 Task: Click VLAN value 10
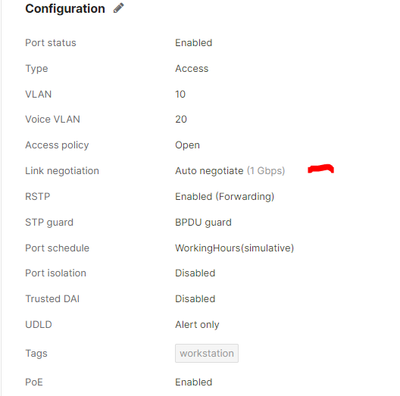180,94
